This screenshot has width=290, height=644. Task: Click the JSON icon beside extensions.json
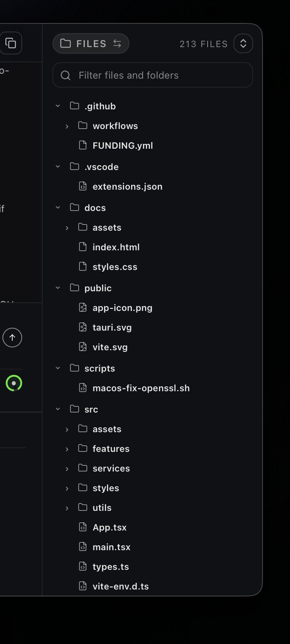pos(83,186)
